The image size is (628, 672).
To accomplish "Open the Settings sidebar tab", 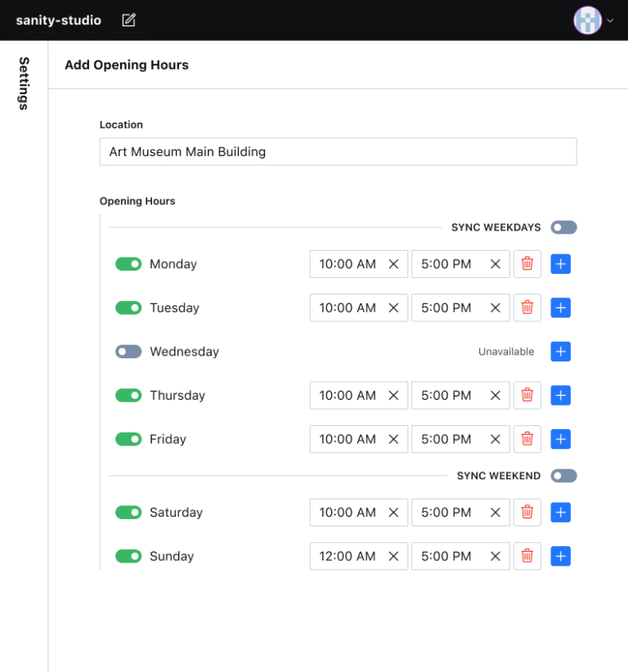I will (24, 83).
